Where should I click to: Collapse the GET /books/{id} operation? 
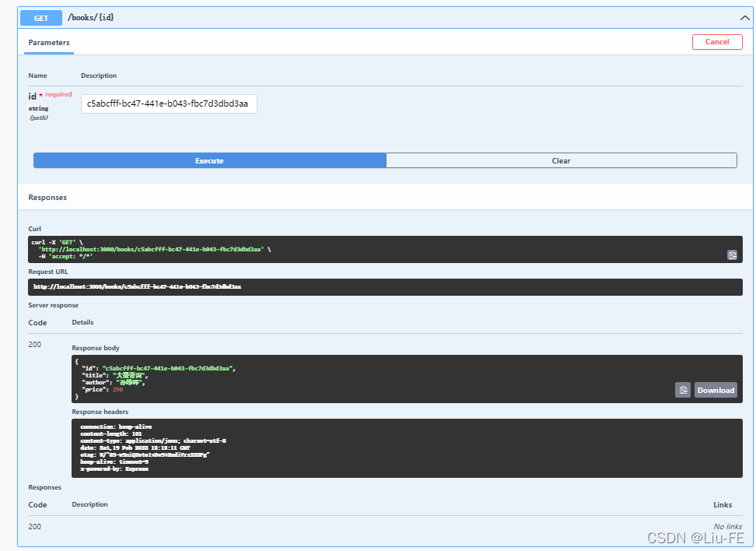point(744,18)
